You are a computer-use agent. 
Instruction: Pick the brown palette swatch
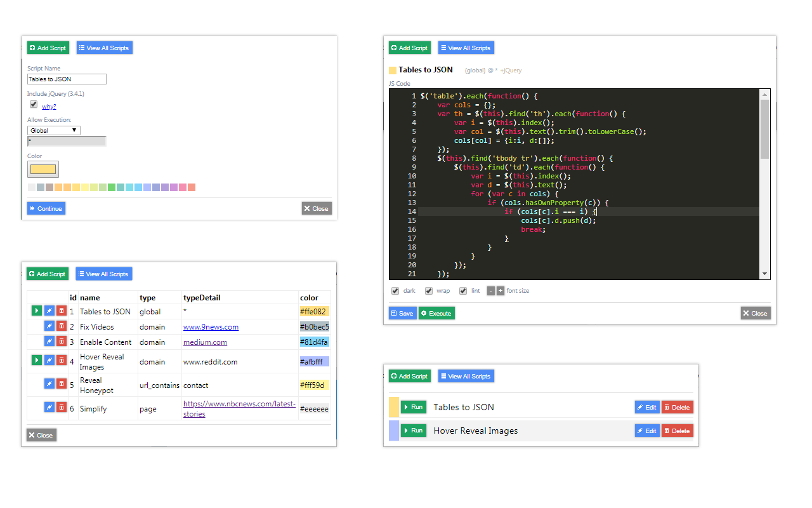[x=49, y=187]
